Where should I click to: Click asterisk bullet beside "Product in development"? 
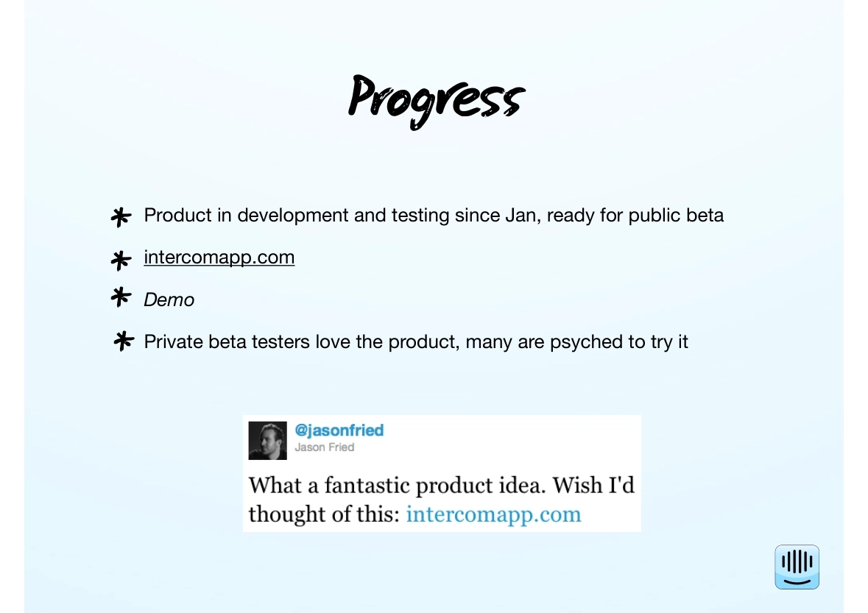point(121,216)
